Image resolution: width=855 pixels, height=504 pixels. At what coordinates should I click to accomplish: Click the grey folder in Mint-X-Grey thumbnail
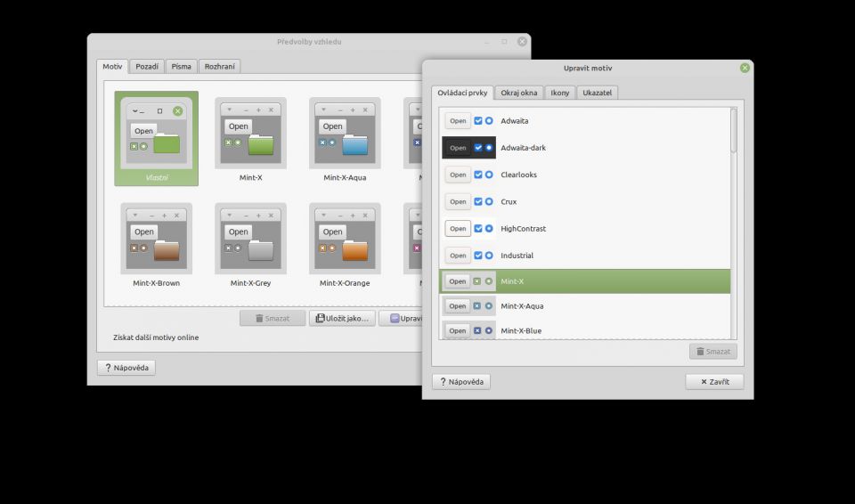coord(261,250)
